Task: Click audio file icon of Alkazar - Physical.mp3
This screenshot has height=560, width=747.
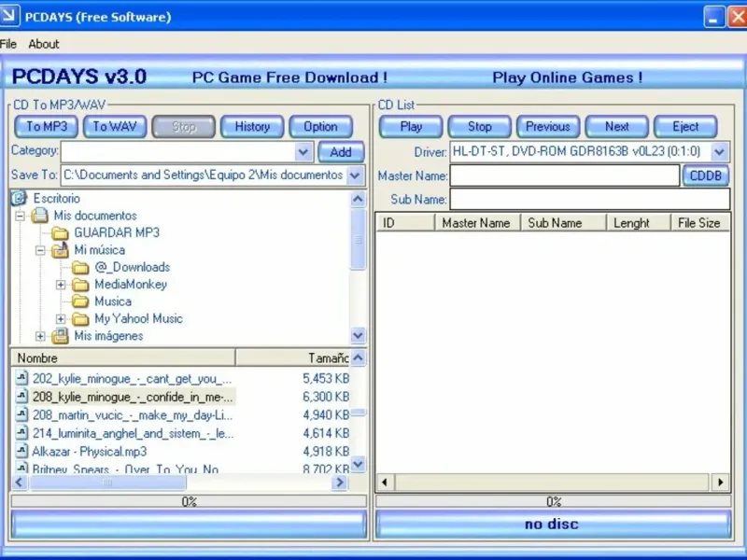Action: tap(21, 451)
